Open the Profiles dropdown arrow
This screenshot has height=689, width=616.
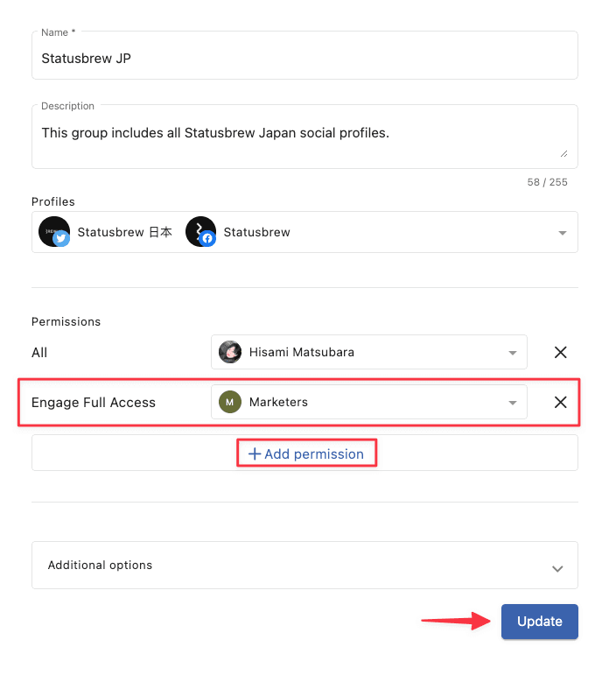tap(563, 233)
